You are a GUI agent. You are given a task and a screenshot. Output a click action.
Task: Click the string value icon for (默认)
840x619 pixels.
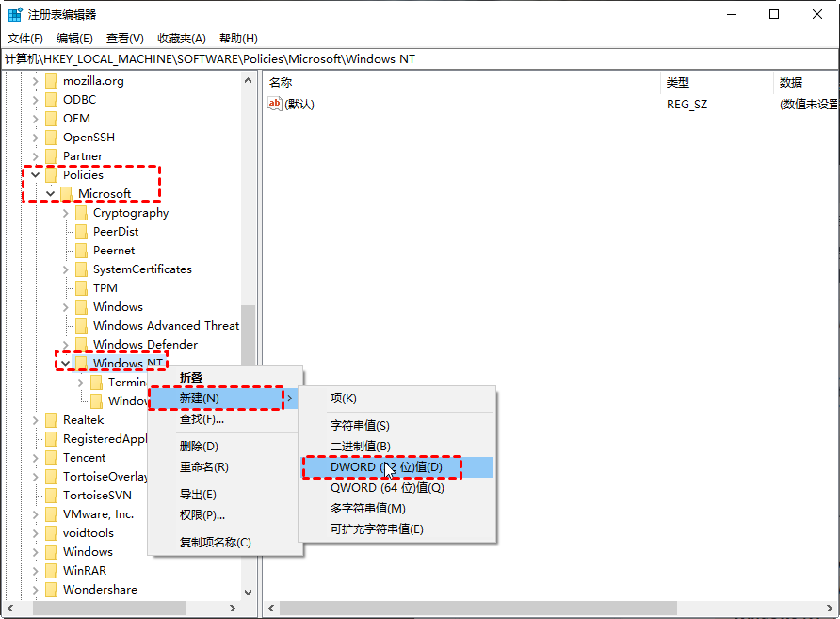tap(276, 104)
